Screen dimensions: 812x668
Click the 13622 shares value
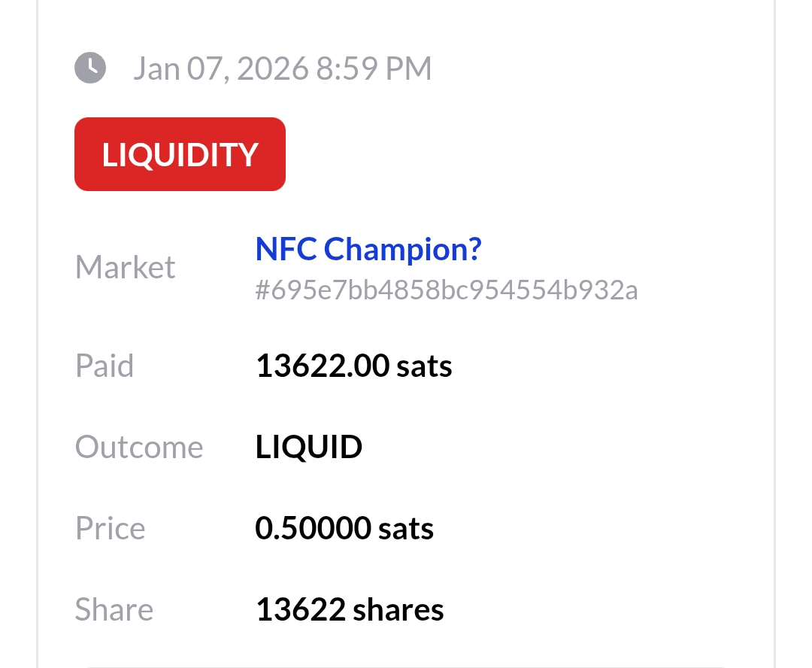coord(350,609)
